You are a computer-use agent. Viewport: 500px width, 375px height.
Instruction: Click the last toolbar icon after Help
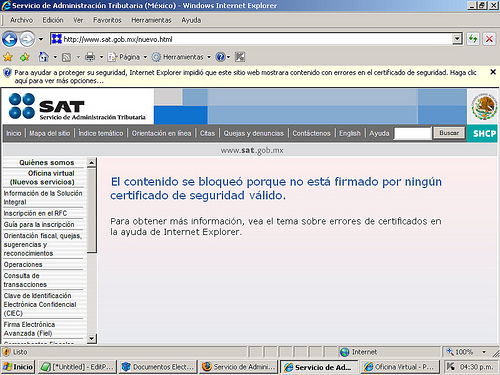pos(240,57)
